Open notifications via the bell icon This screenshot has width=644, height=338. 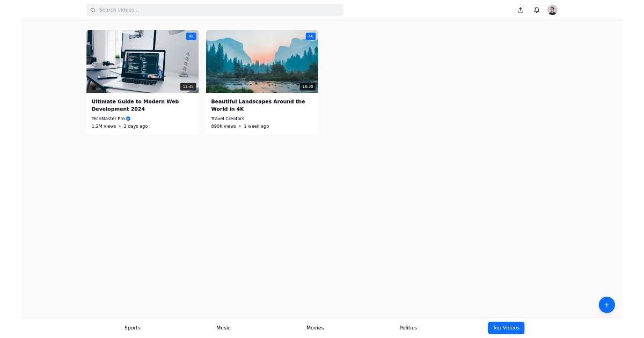[536, 10]
